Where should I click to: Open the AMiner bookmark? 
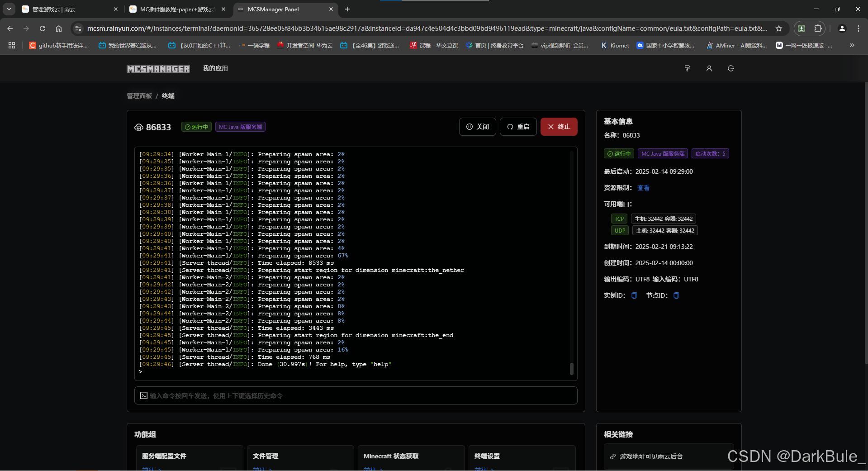point(737,45)
